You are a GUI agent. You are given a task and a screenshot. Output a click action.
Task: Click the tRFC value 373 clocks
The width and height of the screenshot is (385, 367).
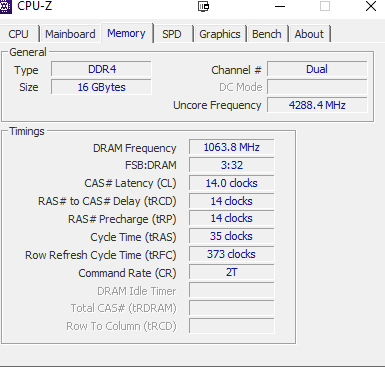click(232, 254)
